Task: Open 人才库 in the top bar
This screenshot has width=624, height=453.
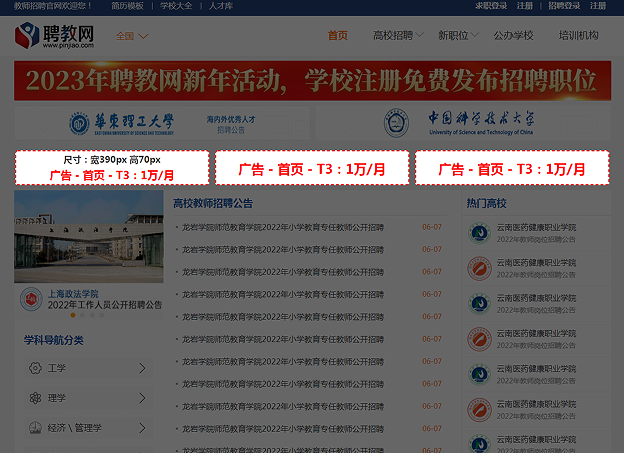Action: pyautogui.click(x=221, y=6)
